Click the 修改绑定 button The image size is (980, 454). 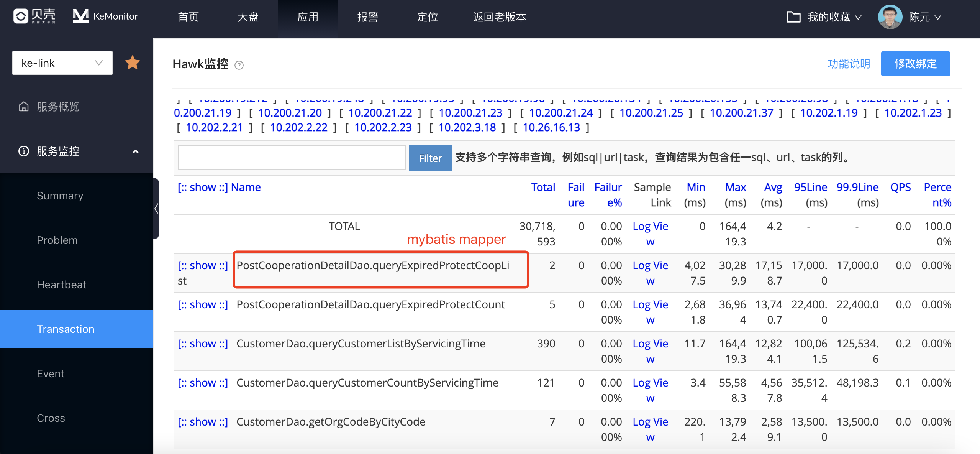coord(915,63)
